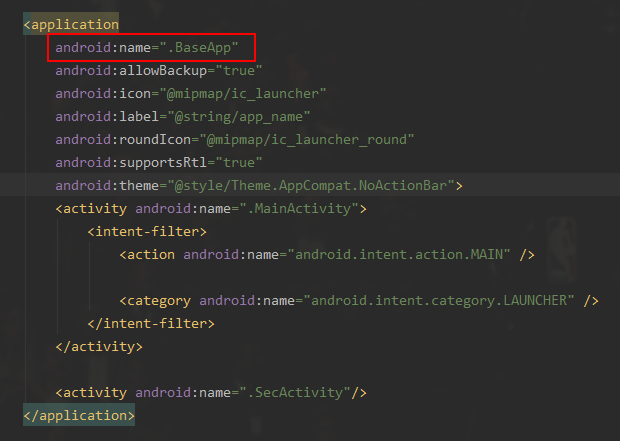Click the android:name=".BaseApp" attribute

click(x=147, y=47)
